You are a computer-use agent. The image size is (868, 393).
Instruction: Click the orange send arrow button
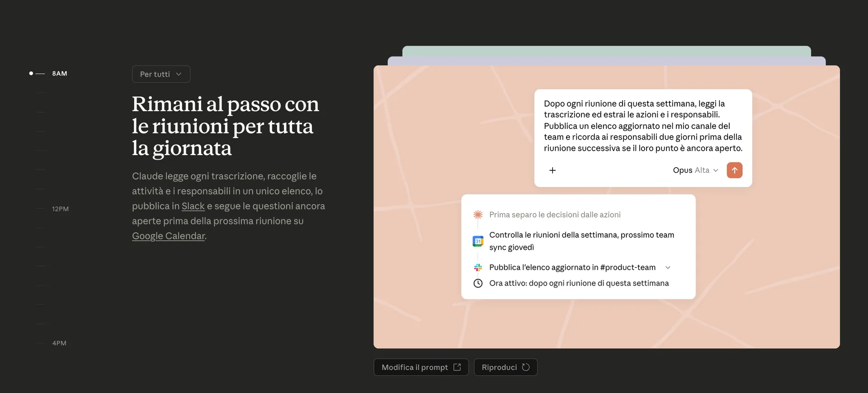coord(735,170)
